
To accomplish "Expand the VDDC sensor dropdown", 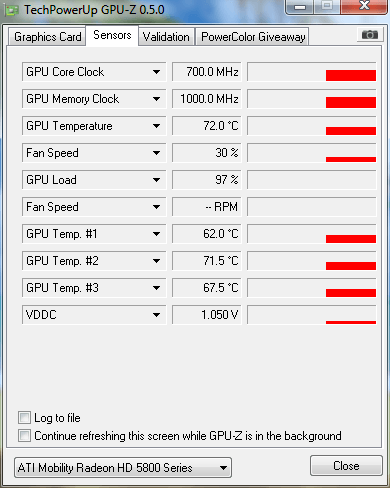I will click(x=156, y=315).
